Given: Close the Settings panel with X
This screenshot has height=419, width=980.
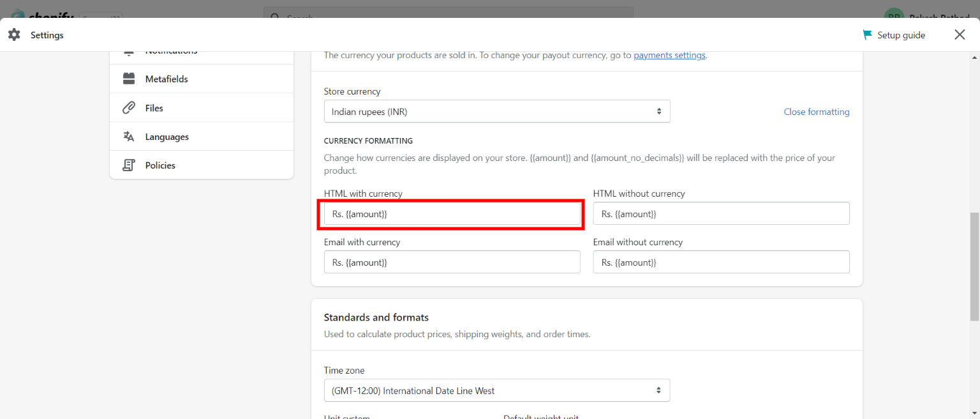Looking at the screenshot, I should (960, 35).
